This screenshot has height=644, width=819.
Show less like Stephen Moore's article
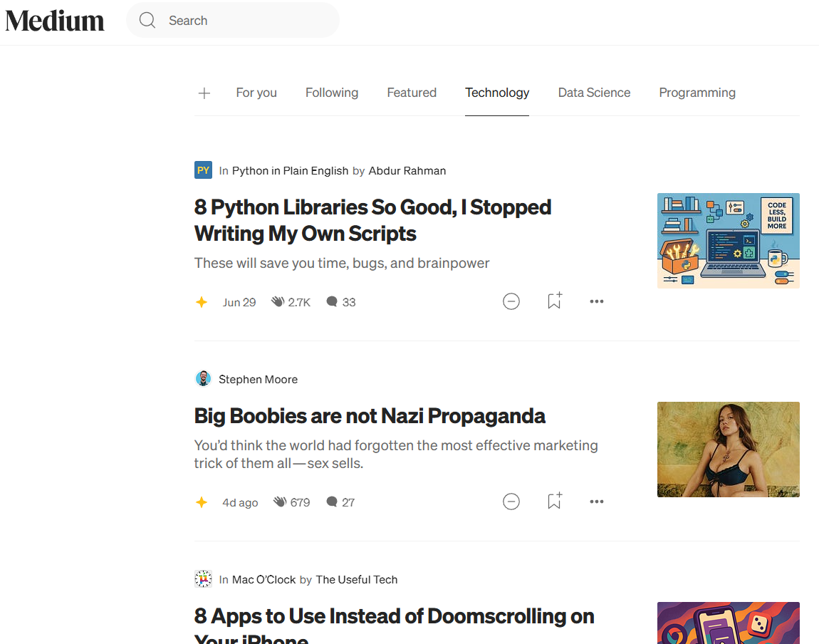click(511, 502)
